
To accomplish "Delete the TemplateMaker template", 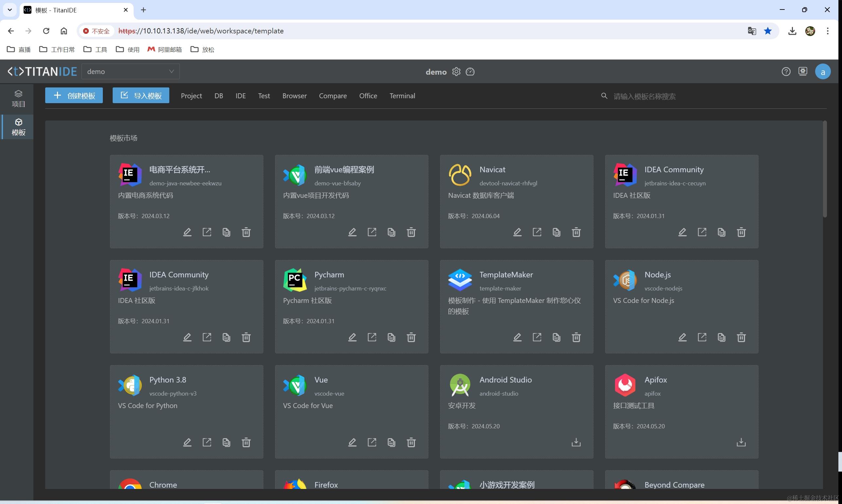I will click(x=576, y=337).
